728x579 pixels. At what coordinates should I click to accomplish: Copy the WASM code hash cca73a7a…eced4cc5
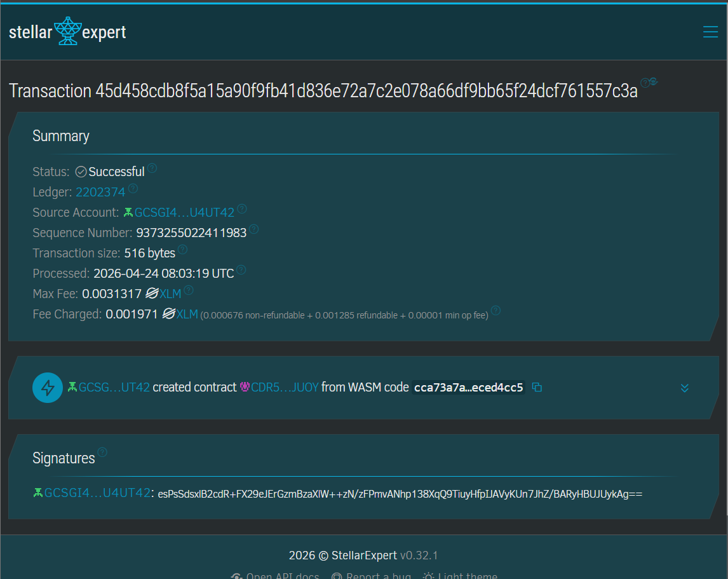pos(537,387)
